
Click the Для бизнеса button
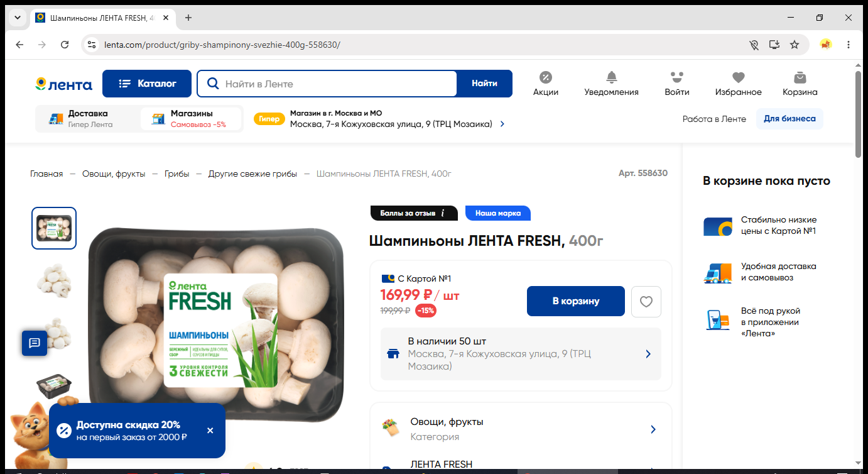click(x=789, y=119)
